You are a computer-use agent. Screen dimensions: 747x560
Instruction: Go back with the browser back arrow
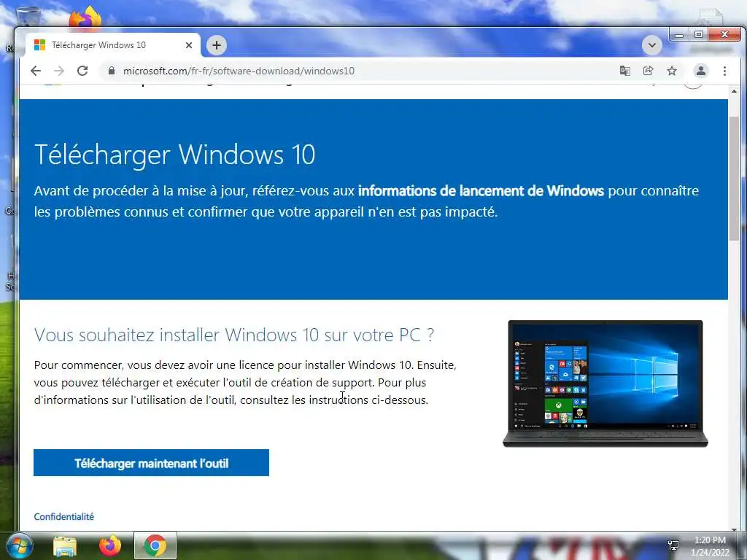[x=36, y=71]
